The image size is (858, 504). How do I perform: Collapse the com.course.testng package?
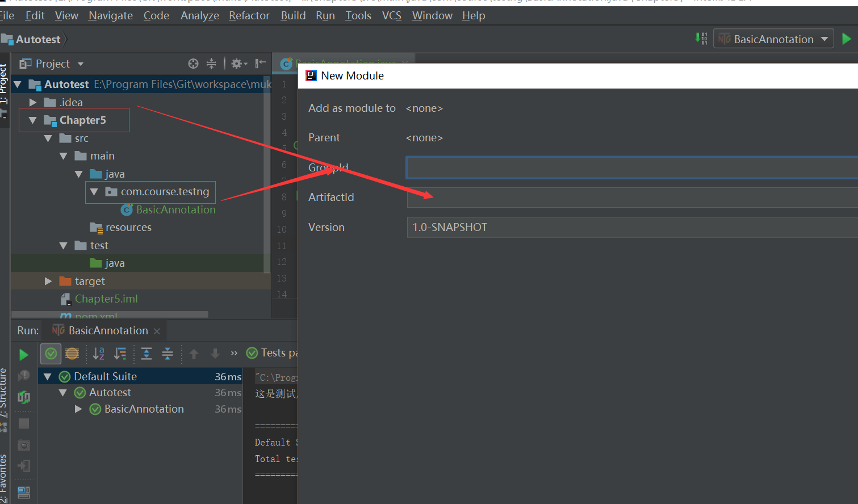(x=94, y=192)
